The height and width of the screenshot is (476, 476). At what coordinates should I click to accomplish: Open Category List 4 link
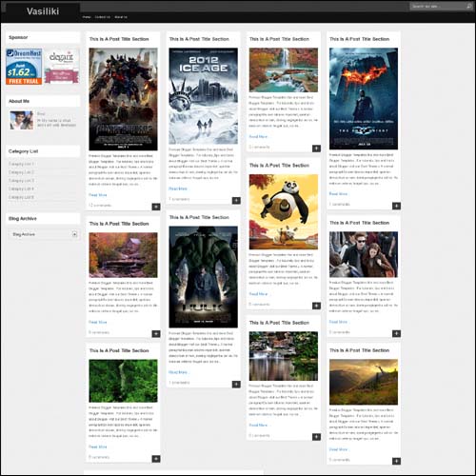pos(21,188)
